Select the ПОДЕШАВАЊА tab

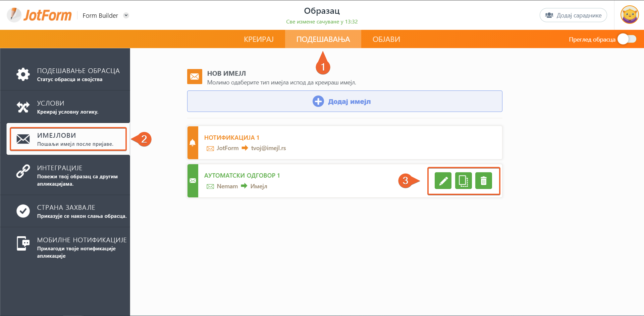pos(323,39)
